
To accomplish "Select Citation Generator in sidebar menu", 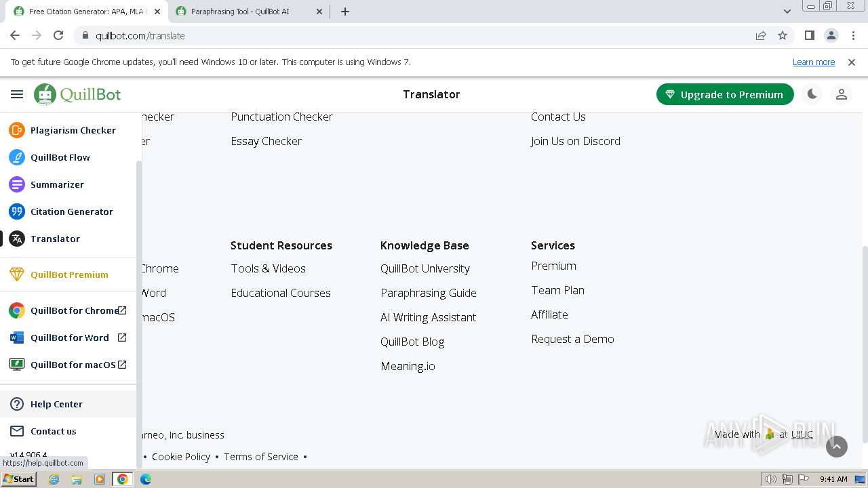I will [68, 211].
